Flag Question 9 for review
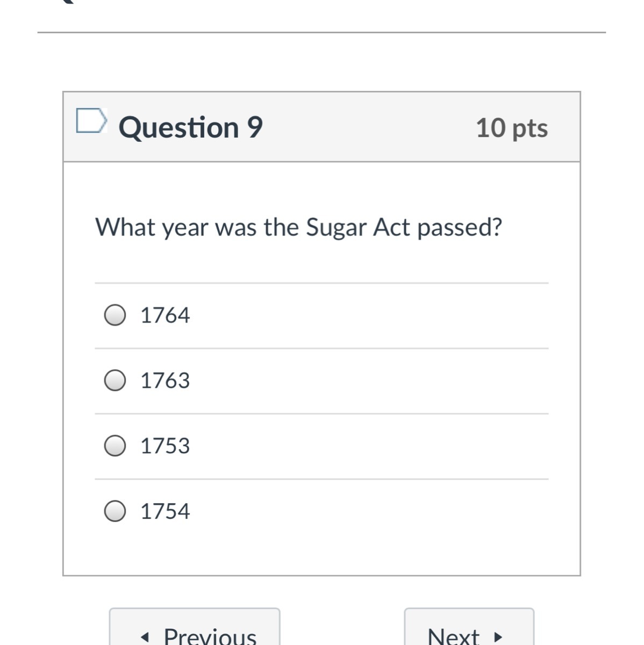644x645 pixels. (91, 120)
